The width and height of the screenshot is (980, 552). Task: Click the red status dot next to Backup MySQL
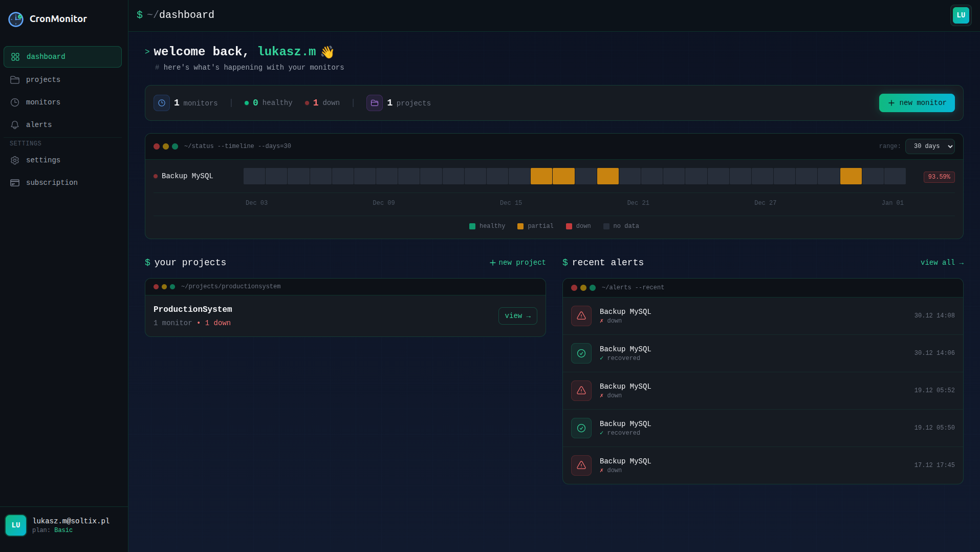pyautogui.click(x=155, y=176)
